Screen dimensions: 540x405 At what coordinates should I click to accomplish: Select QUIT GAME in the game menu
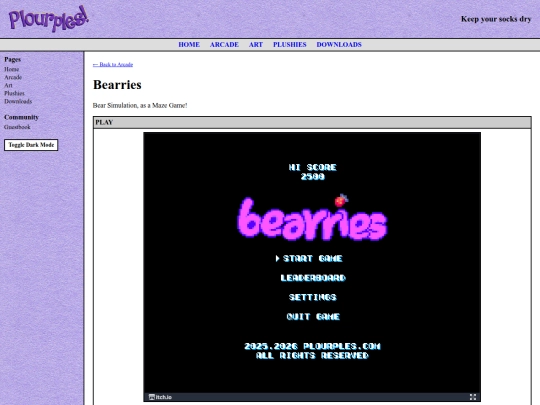point(313,316)
